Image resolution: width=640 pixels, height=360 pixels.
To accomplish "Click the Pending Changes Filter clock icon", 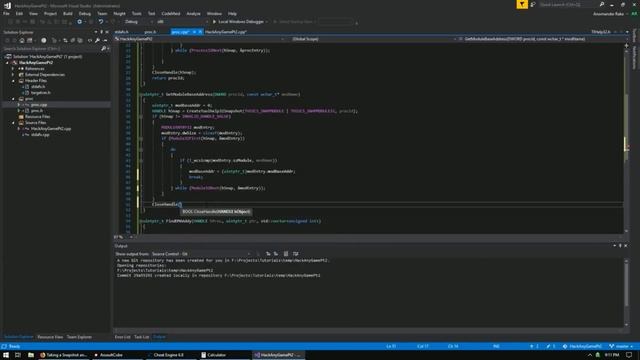I will tap(44, 40).
